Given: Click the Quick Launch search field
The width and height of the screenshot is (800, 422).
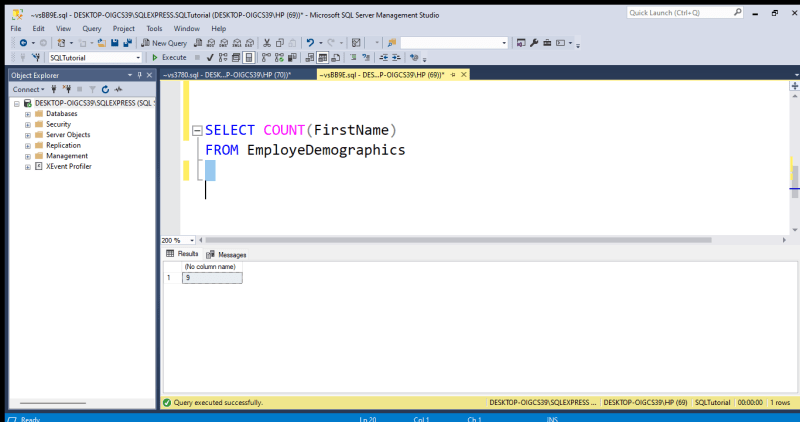Looking at the screenshot, I should pyautogui.click(x=685, y=13).
